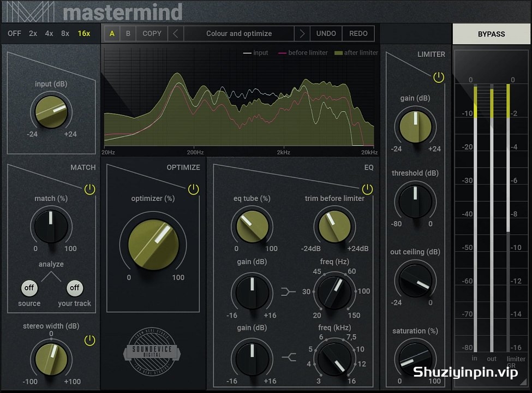Click the freq (kHz) knob
Viewport: 532px width, 393px height.
tap(334, 359)
